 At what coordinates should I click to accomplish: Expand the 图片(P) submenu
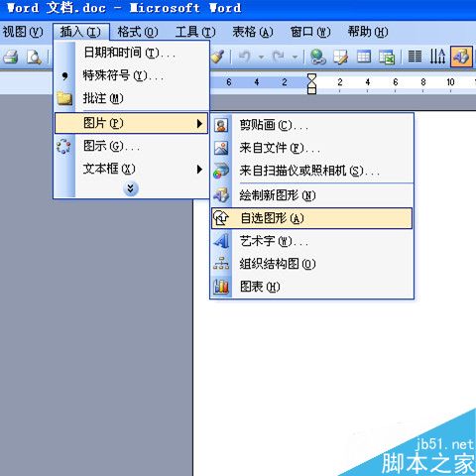click(132, 123)
